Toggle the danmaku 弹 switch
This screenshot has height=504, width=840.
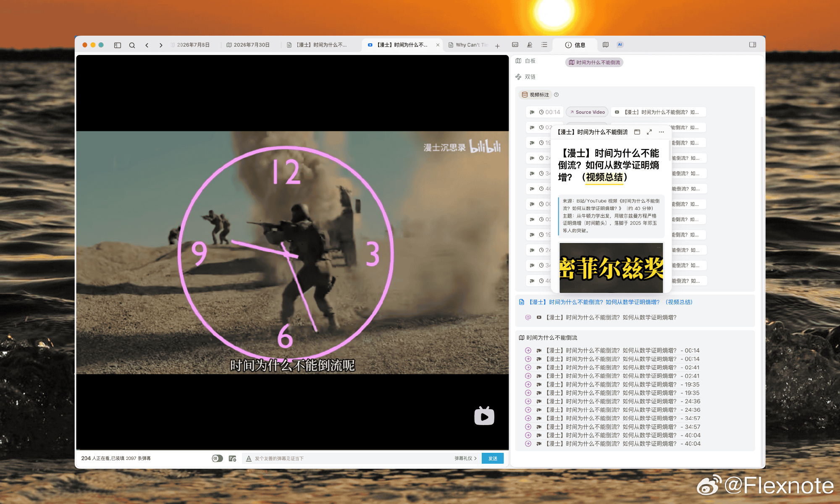pos(217,458)
